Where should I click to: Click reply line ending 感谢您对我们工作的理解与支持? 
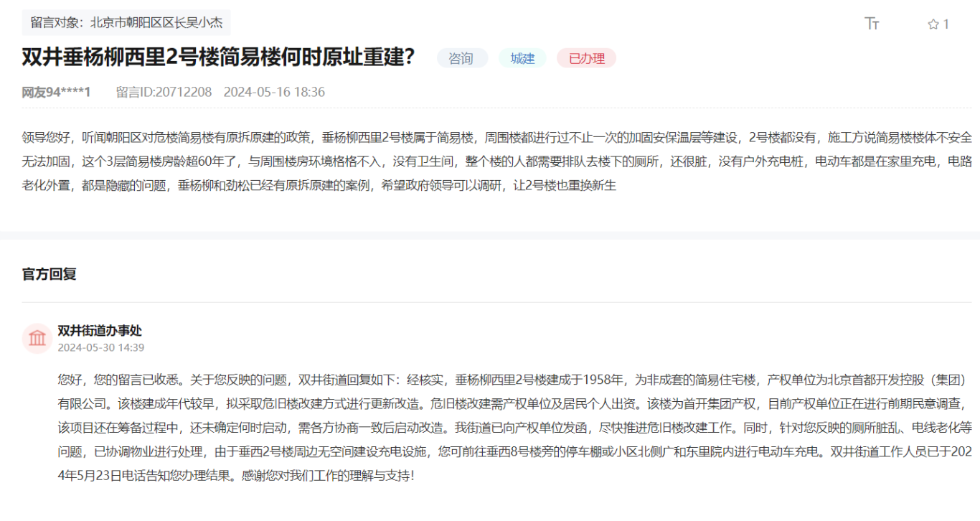pos(237,475)
